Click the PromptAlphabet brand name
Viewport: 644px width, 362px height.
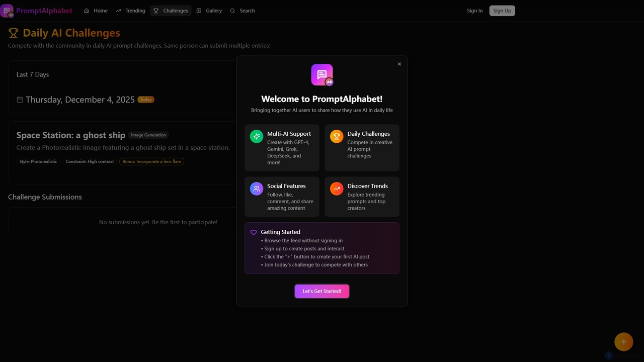(44, 11)
